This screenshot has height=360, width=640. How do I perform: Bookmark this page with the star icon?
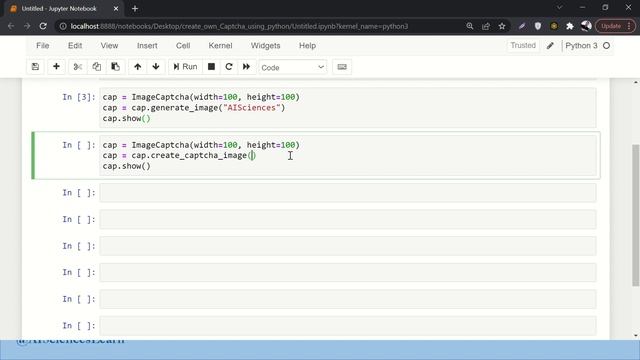[x=502, y=26]
